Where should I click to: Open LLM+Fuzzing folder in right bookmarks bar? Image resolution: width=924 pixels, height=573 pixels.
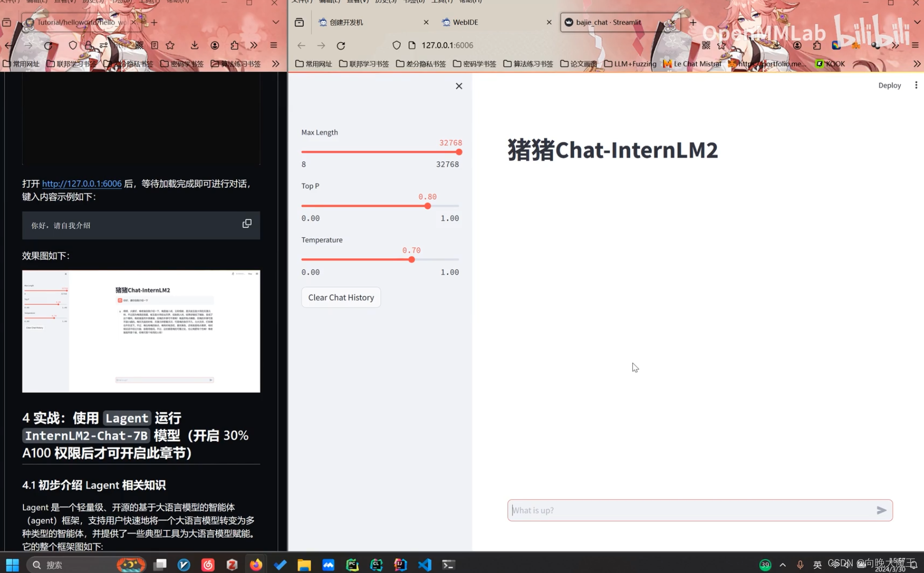(630, 64)
